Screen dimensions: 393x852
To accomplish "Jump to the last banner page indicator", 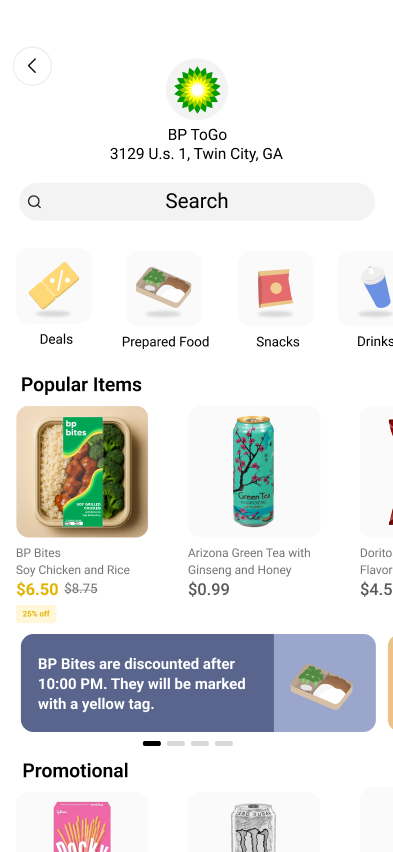I will (x=223, y=743).
